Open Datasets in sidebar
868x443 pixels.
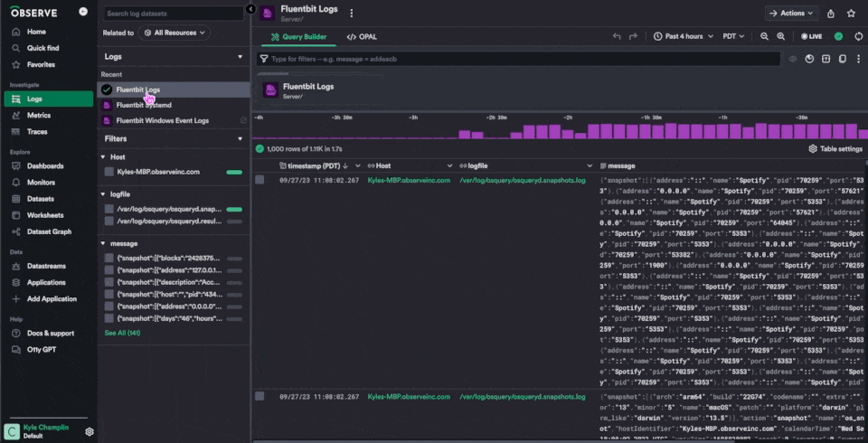pyautogui.click(x=41, y=199)
